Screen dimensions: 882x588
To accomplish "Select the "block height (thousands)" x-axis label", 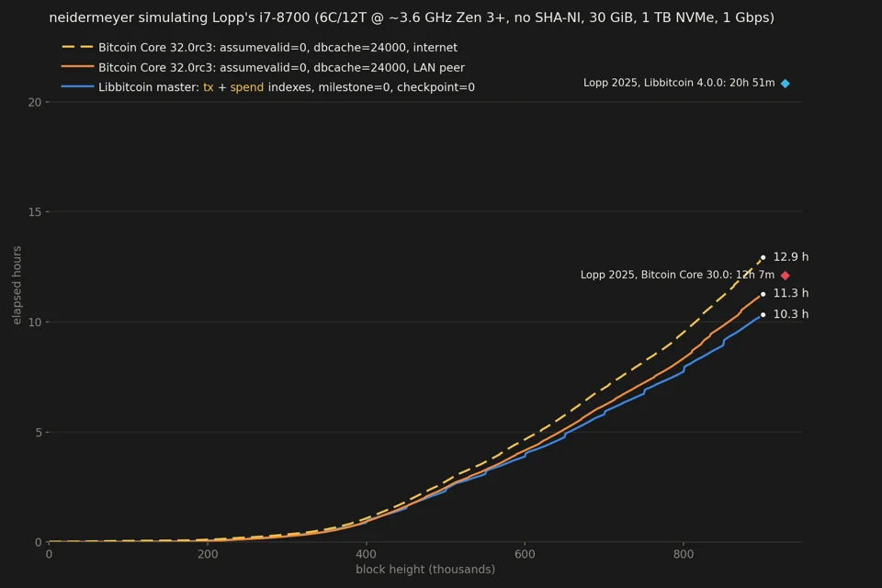I will tap(425, 570).
